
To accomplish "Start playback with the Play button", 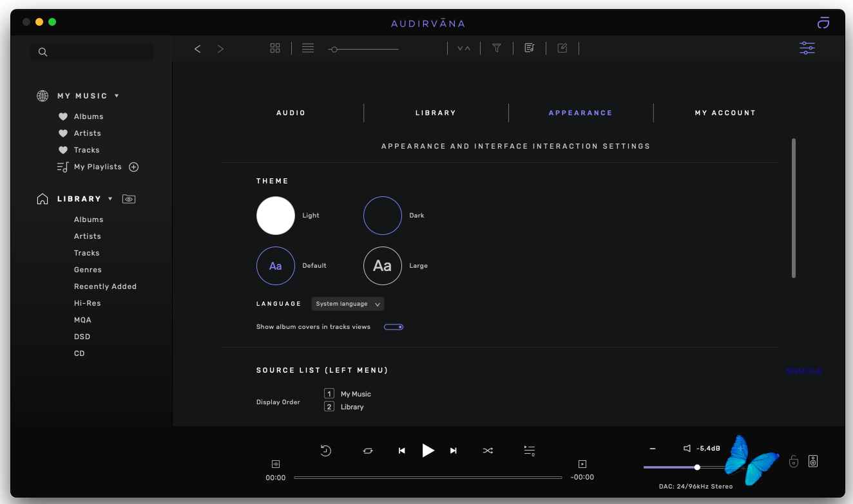I will (428, 451).
